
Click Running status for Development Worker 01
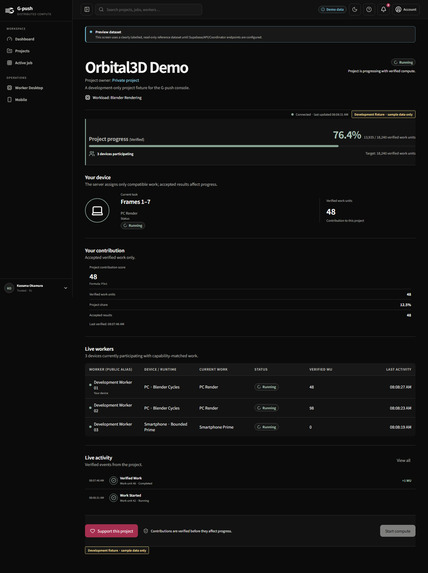[266, 387]
